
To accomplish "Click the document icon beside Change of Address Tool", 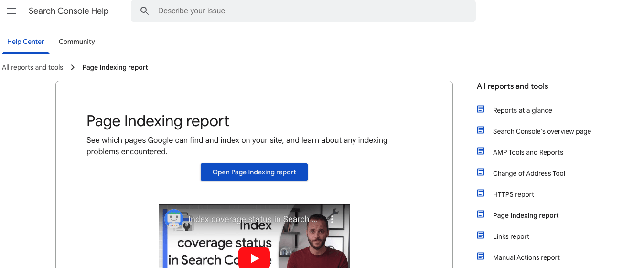I will pyautogui.click(x=481, y=172).
